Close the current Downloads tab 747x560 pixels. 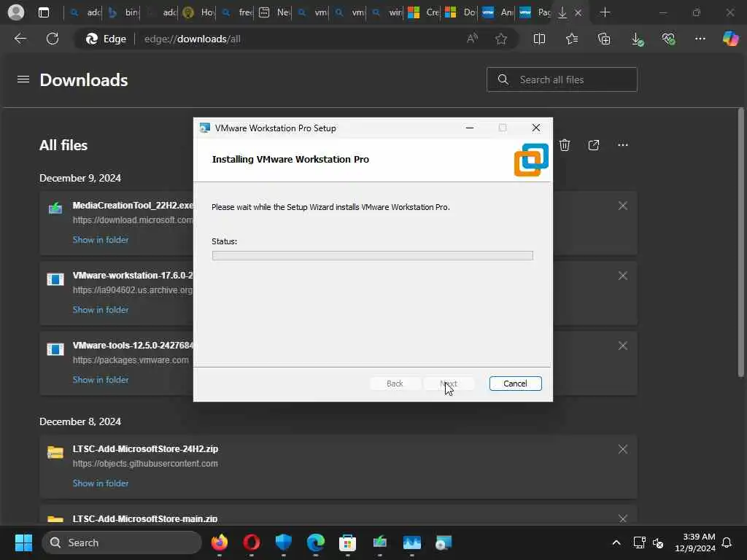578,13
